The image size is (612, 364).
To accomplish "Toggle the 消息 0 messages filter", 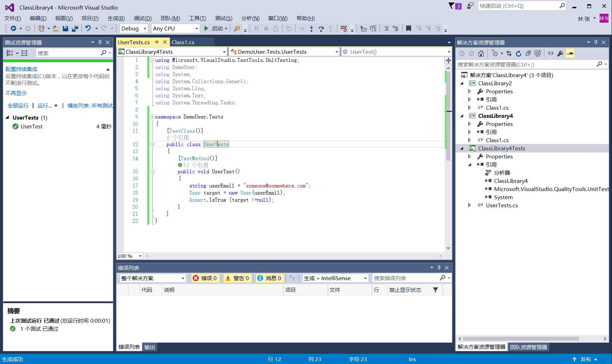I will pyautogui.click(x=269, y=278).
